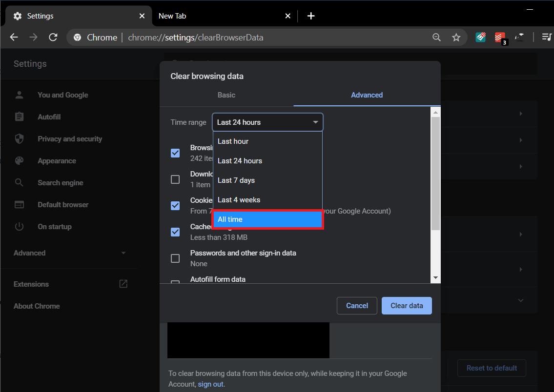This screenshot has width=554, height=392.
Task: Bookmark this page with the star icon
Action: pyautogui.click(x=456, y=38)
